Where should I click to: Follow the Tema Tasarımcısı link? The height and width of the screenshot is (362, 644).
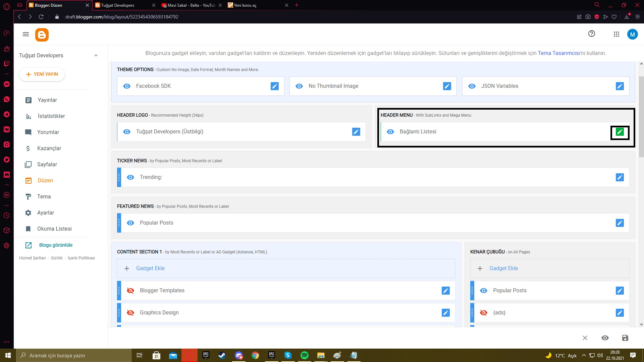tap(559, 53)
